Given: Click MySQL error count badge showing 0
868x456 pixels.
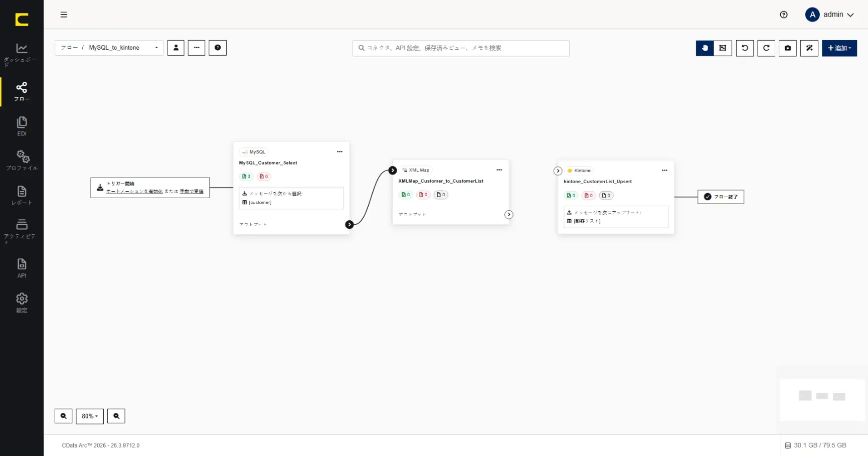Looking at the screenshot, I should (264, 177).
